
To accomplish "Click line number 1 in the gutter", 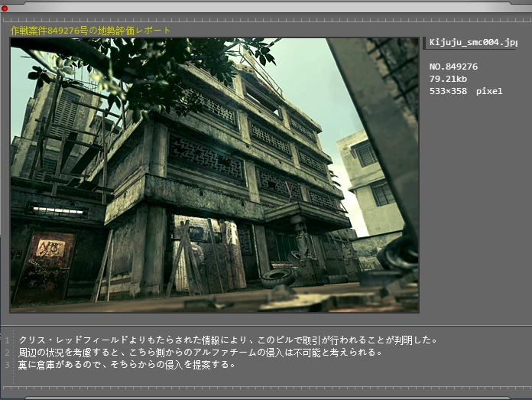I will pyautogui.click(x=7, y=340).
